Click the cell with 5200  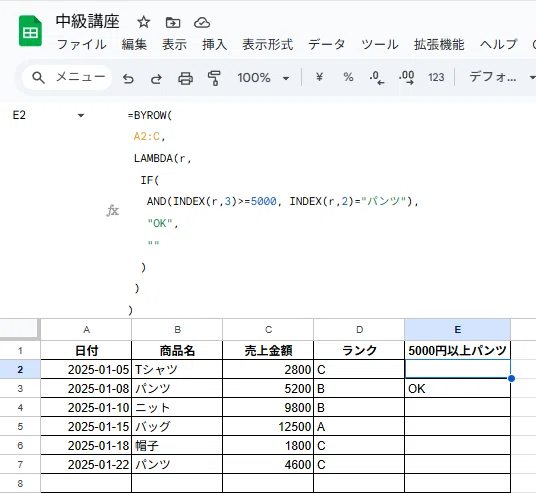268,389
